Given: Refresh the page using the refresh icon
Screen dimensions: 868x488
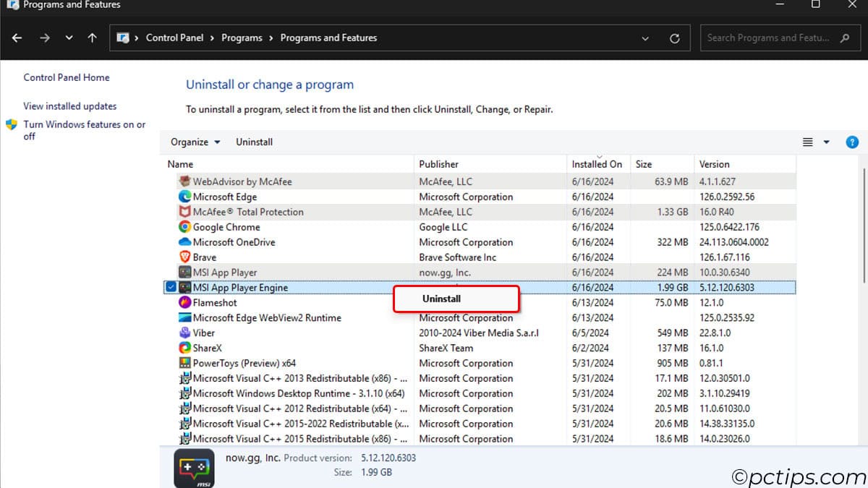Looking at the screenshot, I should (675, 38).
